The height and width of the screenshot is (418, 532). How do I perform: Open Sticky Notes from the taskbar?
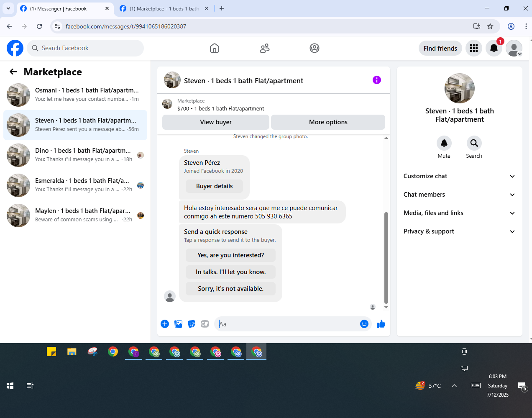coord(51,351)
